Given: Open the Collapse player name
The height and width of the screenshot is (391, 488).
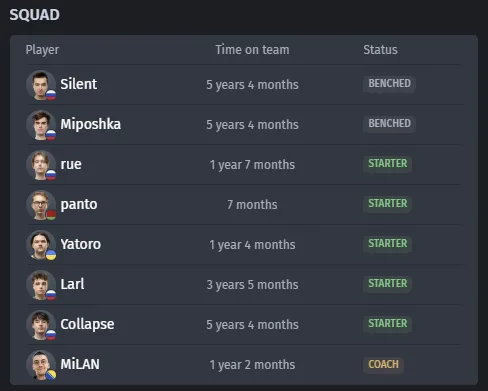Looking at the screenshot, I should point(87,324).
